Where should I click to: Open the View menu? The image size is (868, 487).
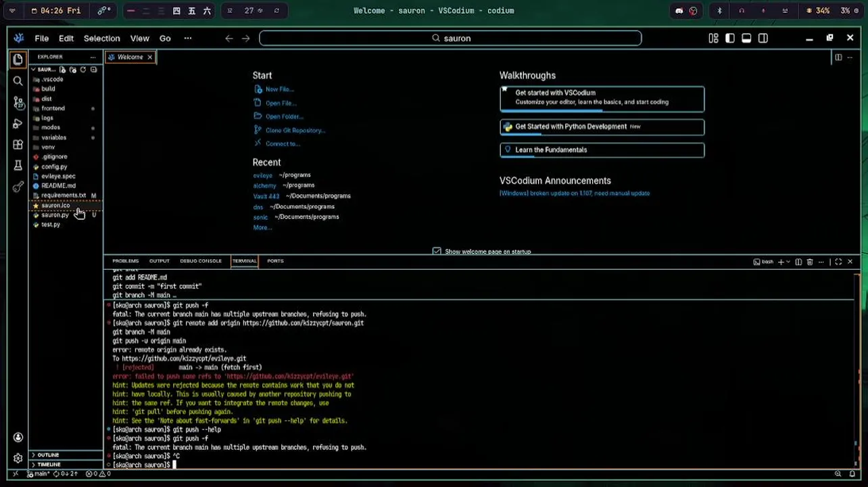(139, 39)
